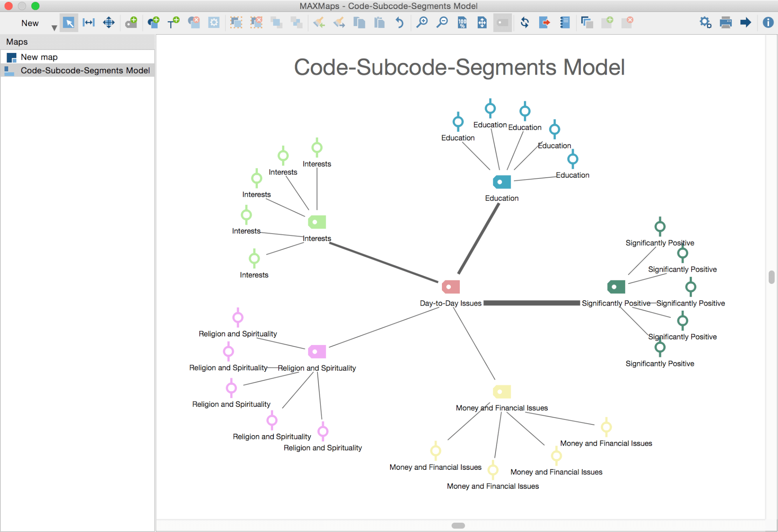778x532 pixels.
Task: Select the Religion and Spirituality code tag
Action: pyautogui.click(x=317, y=352)
